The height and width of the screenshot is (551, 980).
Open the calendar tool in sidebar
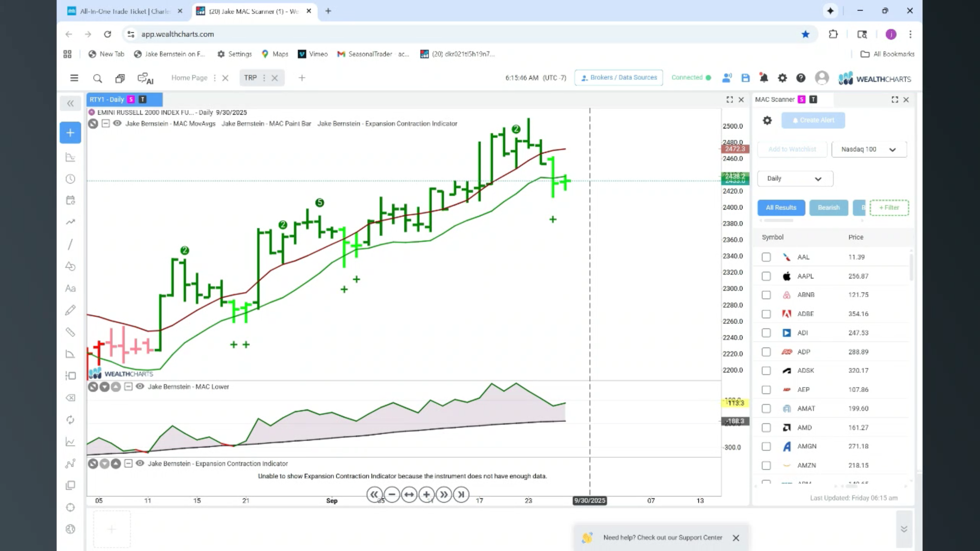point(70,201)
